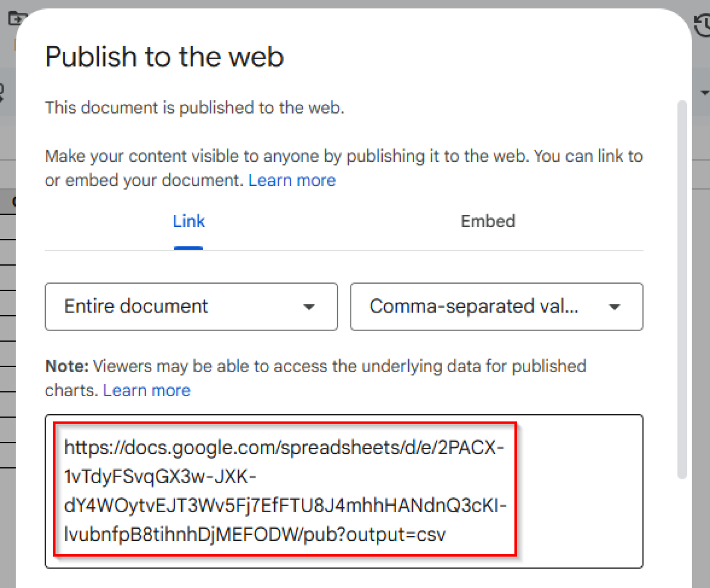Expand the Entire document selector arrow
The height and width of the screenshot is (588, 710).
click(309, 306)
